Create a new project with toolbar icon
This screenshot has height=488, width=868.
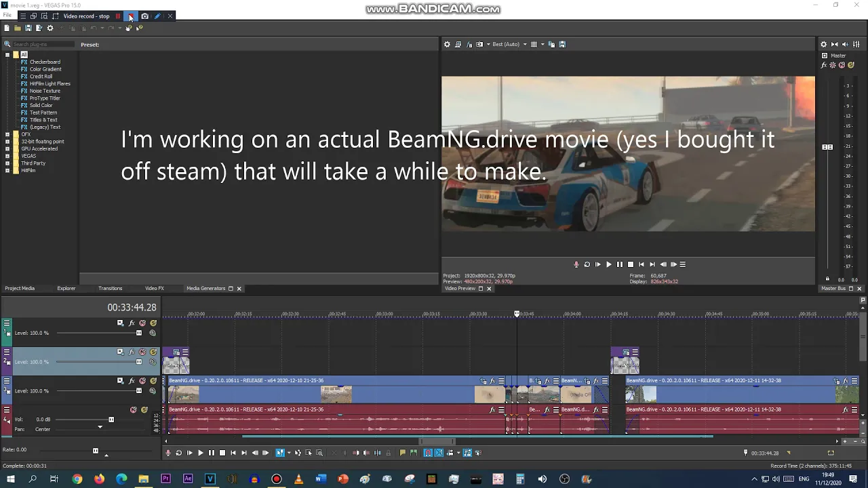(7, 28)
